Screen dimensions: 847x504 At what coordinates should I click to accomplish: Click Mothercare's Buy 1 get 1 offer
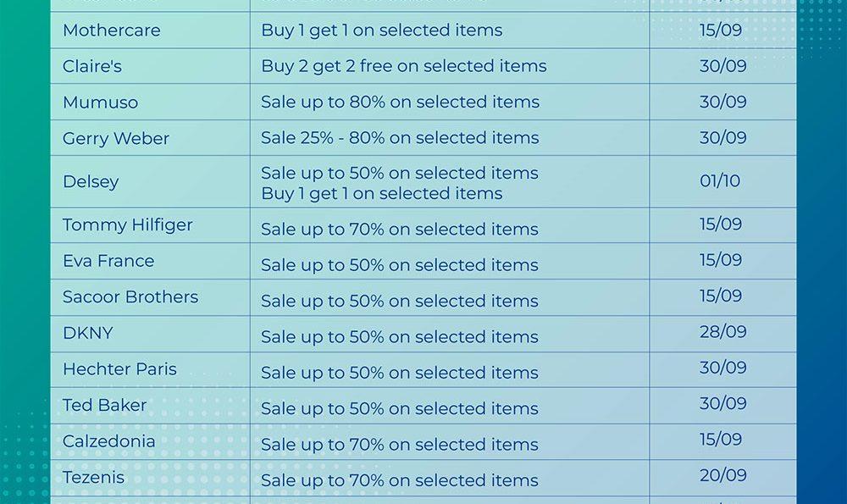click(x=381, y=30)
